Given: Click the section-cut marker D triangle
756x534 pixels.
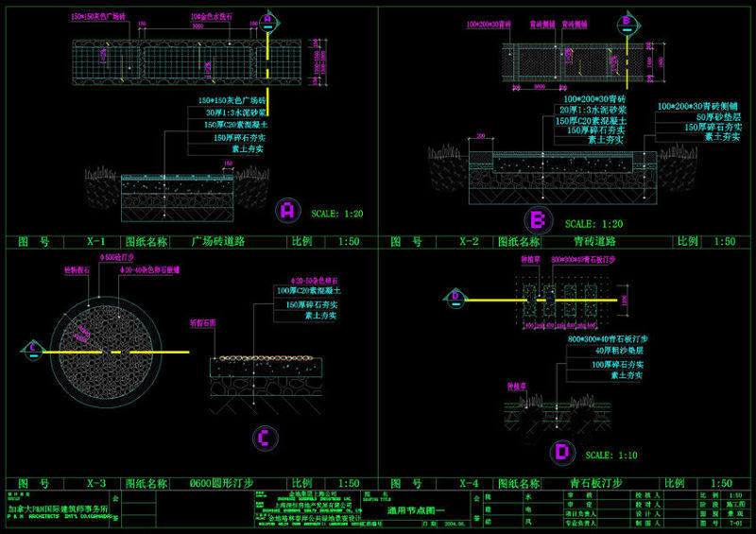Looking at the screenshot, I should (455, 298).
